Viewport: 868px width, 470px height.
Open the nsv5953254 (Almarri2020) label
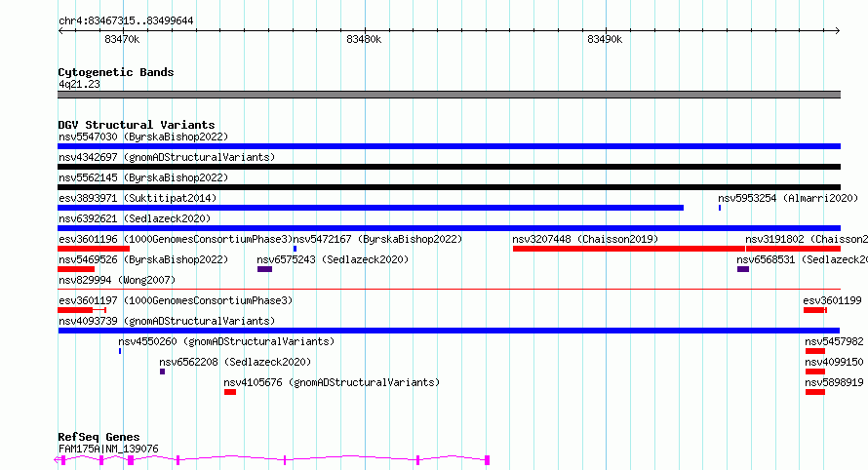pyautogui.click(x=788, y=198)
